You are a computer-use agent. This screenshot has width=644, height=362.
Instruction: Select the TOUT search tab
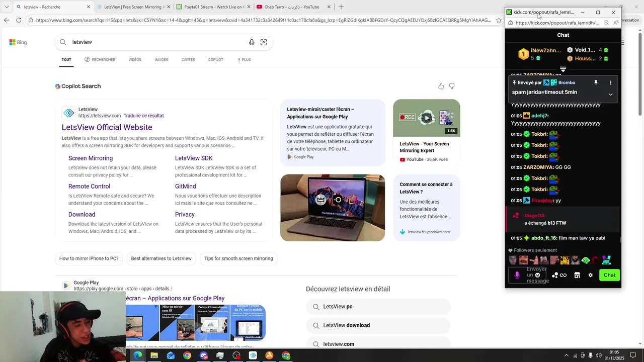tap(66, 60)
